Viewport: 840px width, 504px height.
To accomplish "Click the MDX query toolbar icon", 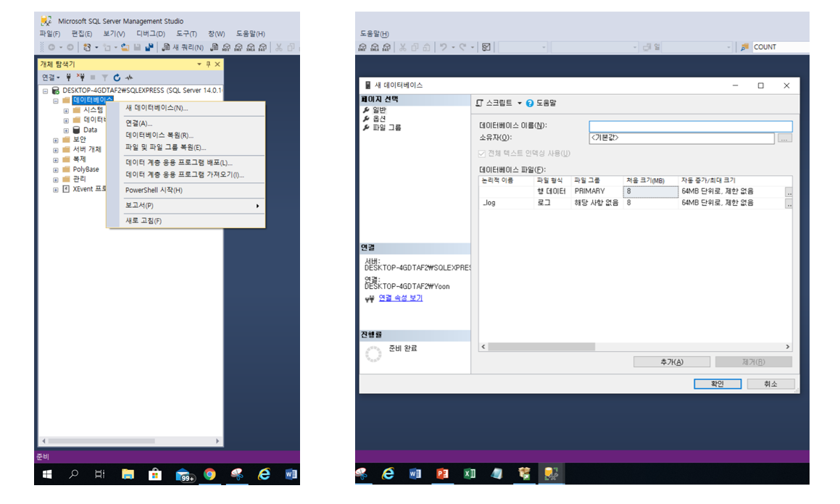I will (x=226, y=47).
